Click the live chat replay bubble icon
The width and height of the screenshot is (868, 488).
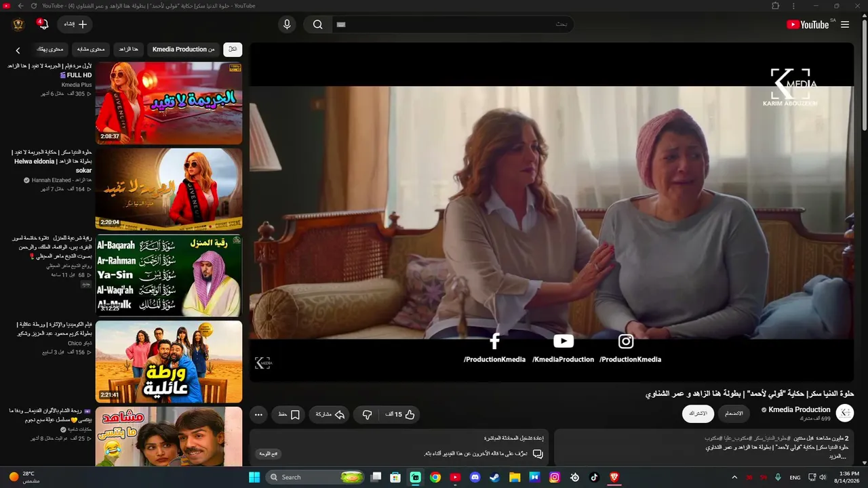pyautogui.click(x=537, y=453)
